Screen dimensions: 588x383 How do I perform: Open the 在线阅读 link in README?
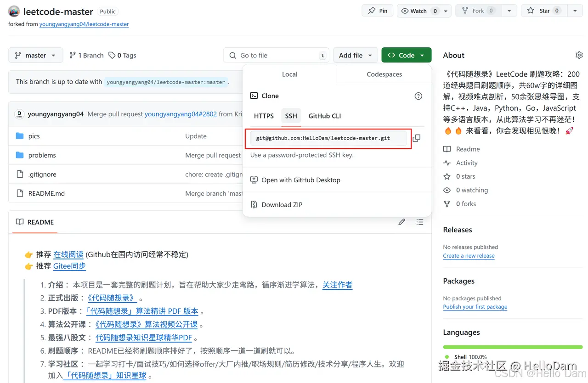(68, 254)
